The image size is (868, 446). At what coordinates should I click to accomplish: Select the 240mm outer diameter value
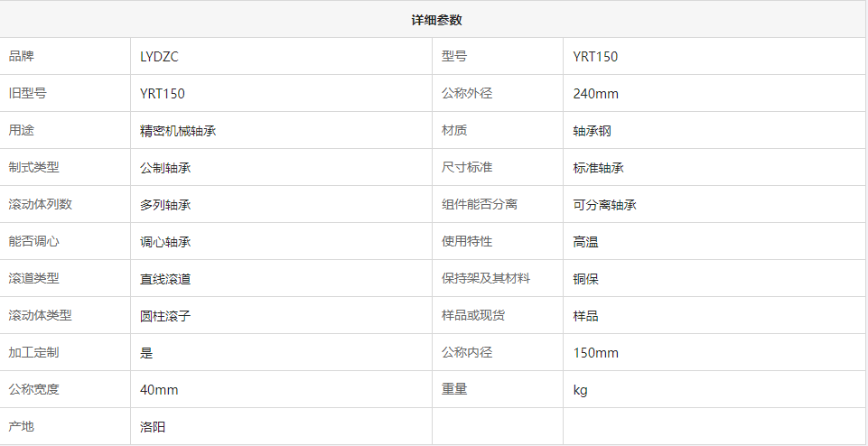(x=595, y=94)
